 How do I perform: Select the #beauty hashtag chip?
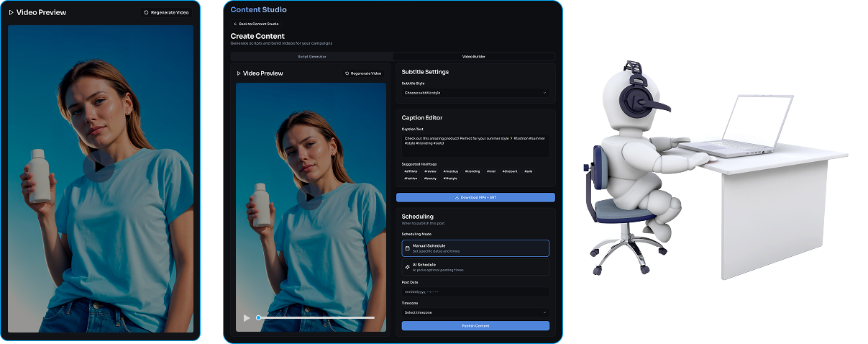pyautogui.click(x=430, y=178)
